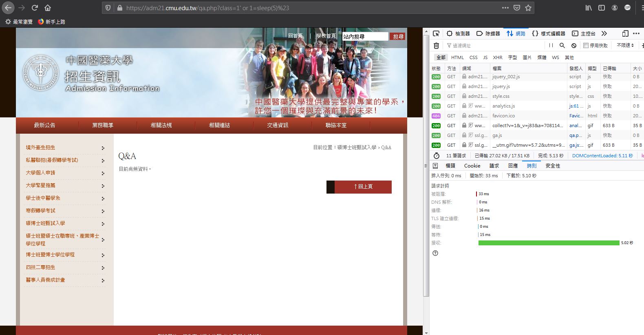Follow the 回首頁 link in header
Image resolution: width=644 pixels, height=335 pixels.
click(x=295, y=36)
